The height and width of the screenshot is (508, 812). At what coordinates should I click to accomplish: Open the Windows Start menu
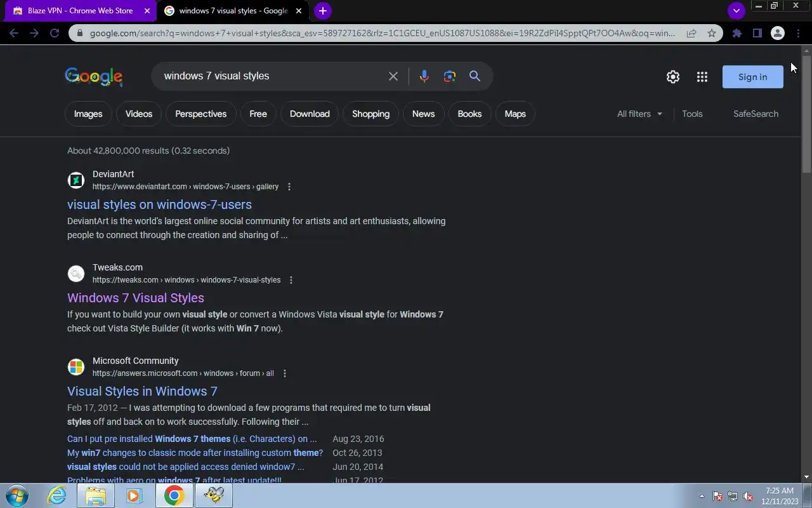16,495
